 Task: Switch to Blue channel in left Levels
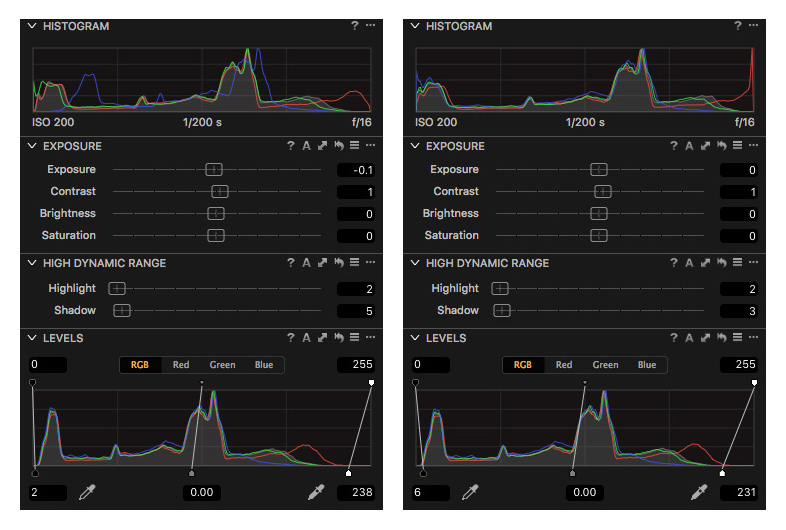tap(264, 365)
